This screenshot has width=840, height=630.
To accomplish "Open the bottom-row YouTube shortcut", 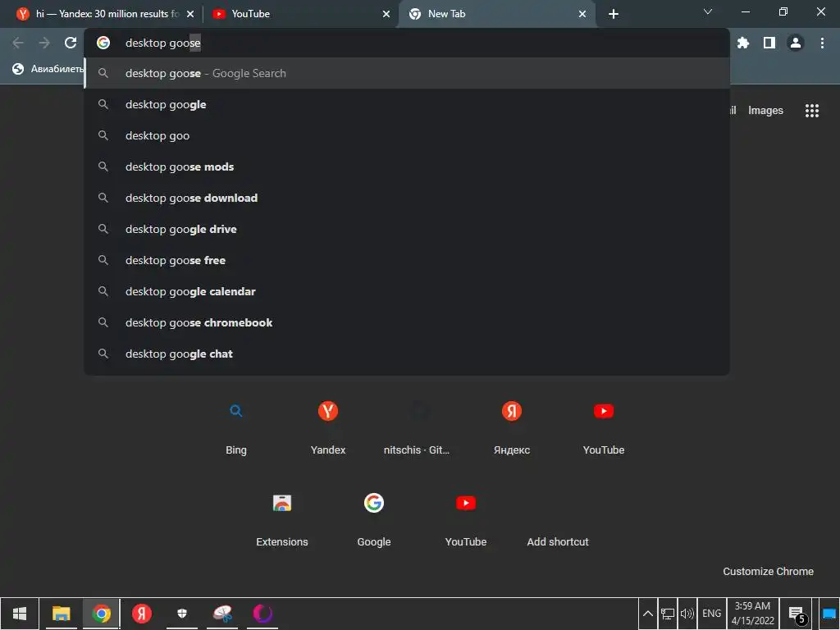I will click(x=466, y=519).
